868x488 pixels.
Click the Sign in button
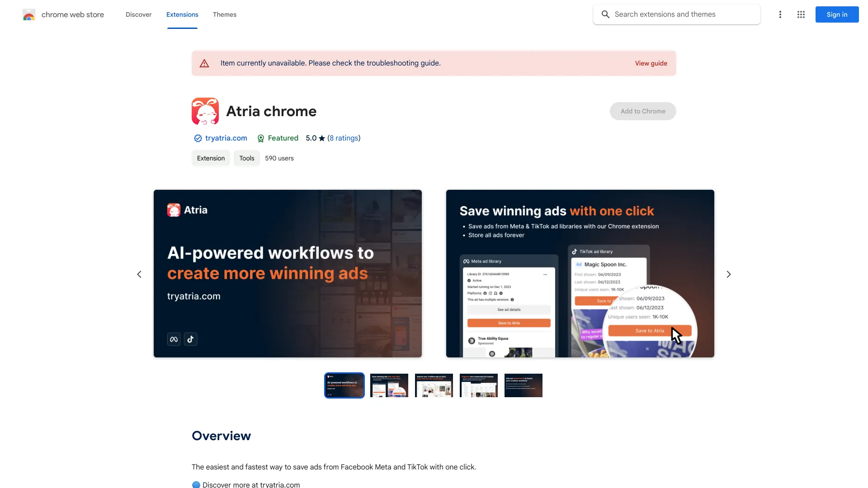click(837, 14)
